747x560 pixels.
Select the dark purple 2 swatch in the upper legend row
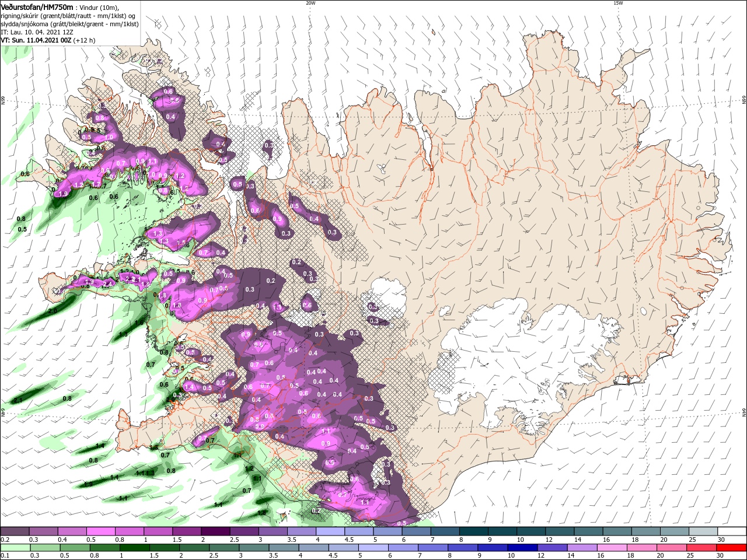(215, 531)
